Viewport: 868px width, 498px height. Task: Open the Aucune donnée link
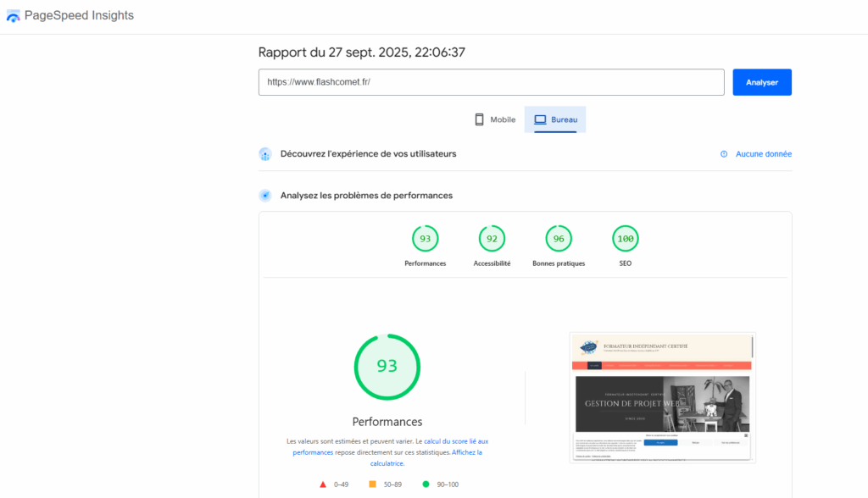pyautogui.click(x=763, y=154)
